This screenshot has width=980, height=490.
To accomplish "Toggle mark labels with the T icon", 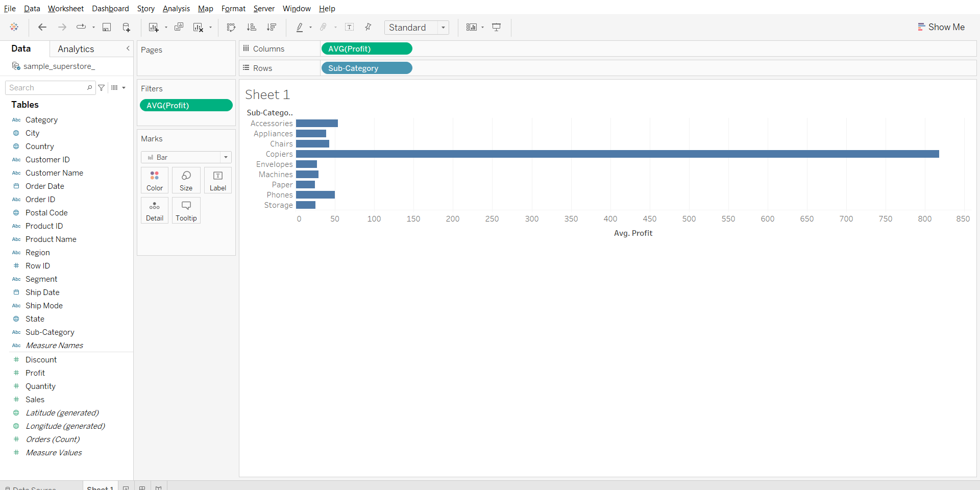I will tap(350, 28).
